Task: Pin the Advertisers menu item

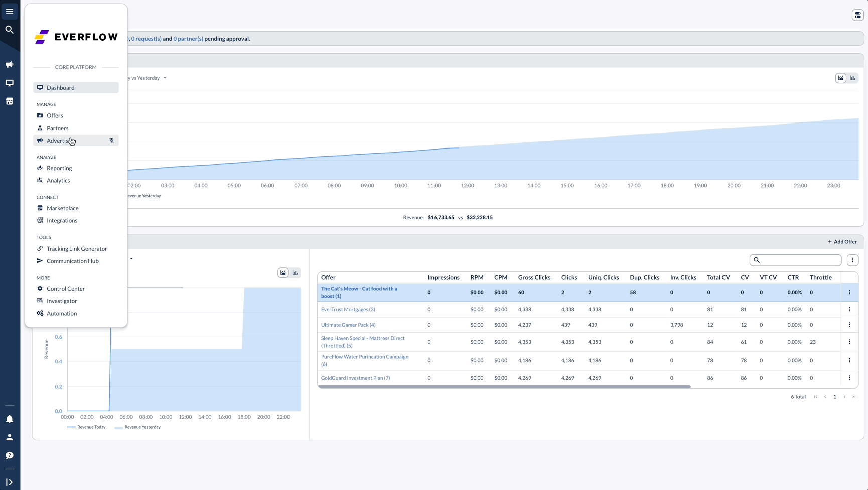Action: [111, 141]
